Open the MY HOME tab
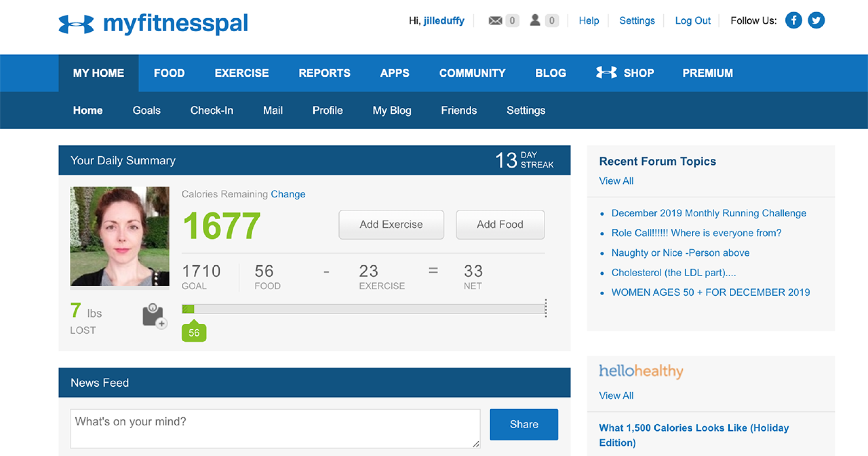The height and width of the screenshot is (456, 868). point(99,73)
